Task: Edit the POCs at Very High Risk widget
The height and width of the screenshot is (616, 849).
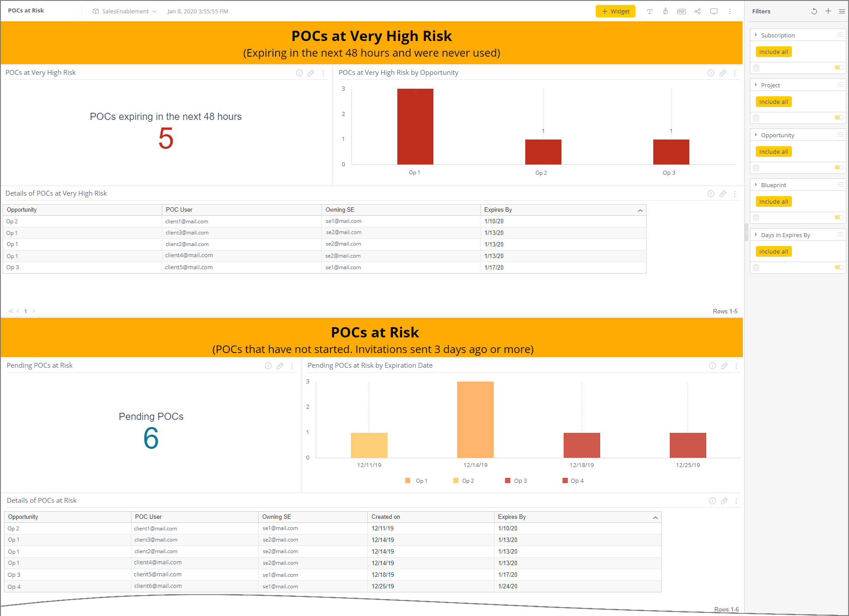Action: click(311, 73)
